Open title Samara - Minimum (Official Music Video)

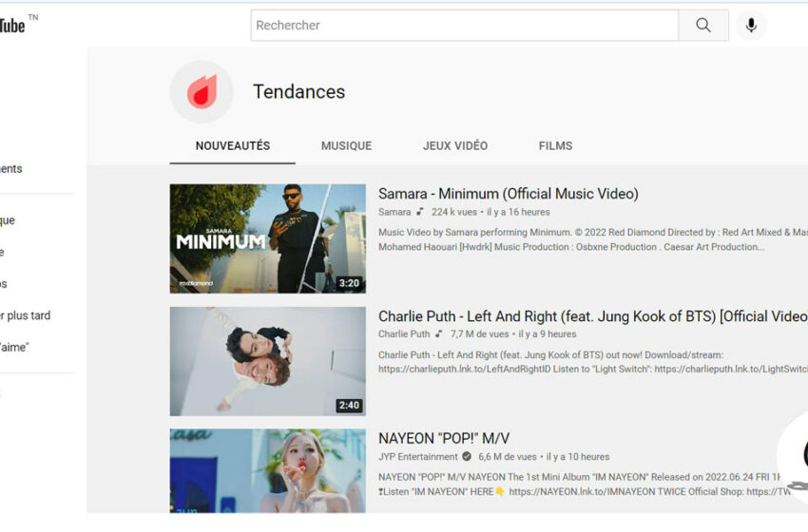tap(508, 194)
